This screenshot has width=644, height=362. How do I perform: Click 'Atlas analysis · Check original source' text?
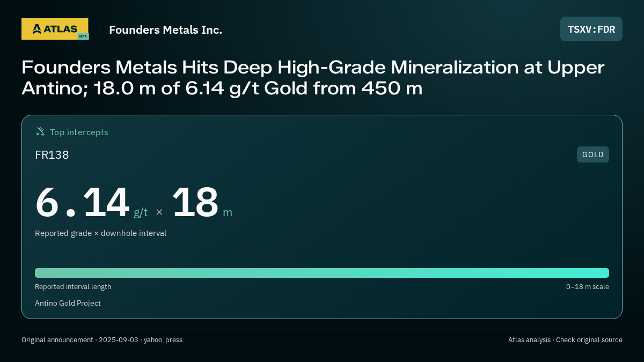(x=565, y=340)
